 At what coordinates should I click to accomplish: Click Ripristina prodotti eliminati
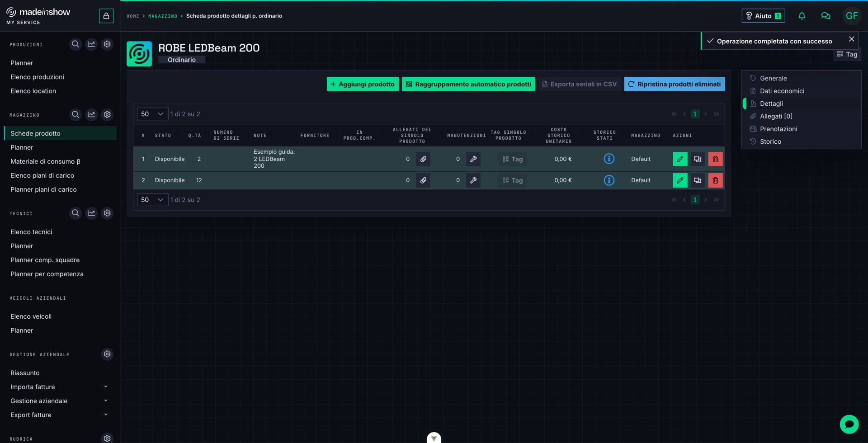tap(675, 84)
